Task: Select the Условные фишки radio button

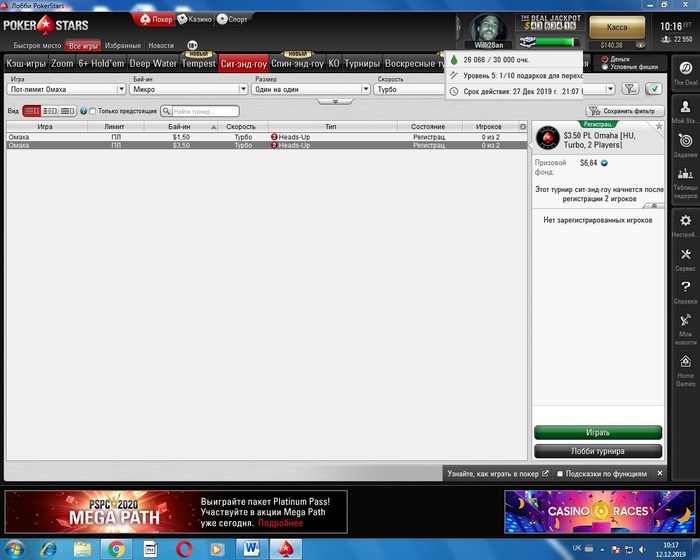Action: [605, 67]
